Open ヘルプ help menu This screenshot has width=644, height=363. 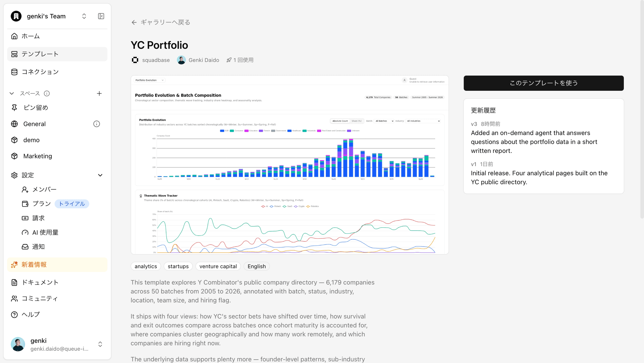pyautogui.click(x=57, y=315)
